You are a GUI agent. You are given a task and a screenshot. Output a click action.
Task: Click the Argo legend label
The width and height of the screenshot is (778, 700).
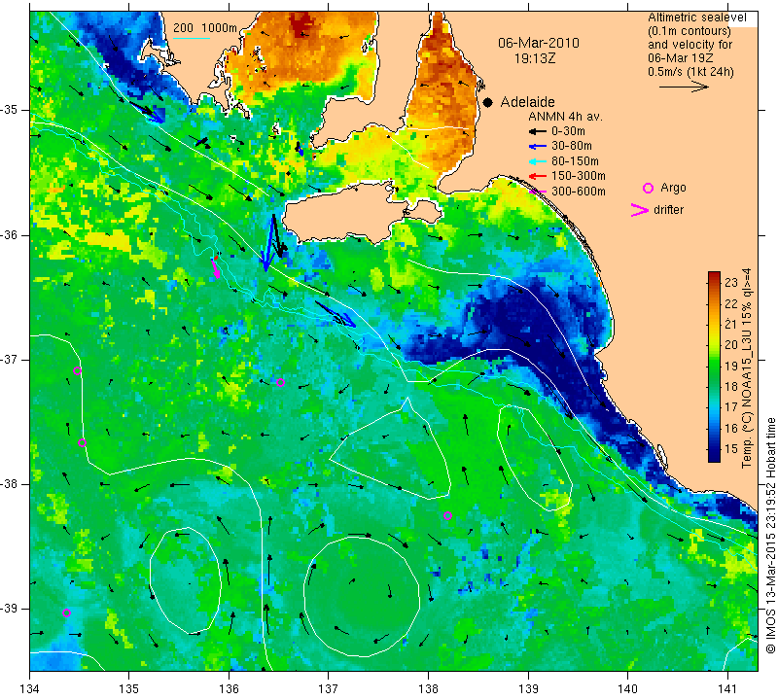pos(673,188)
